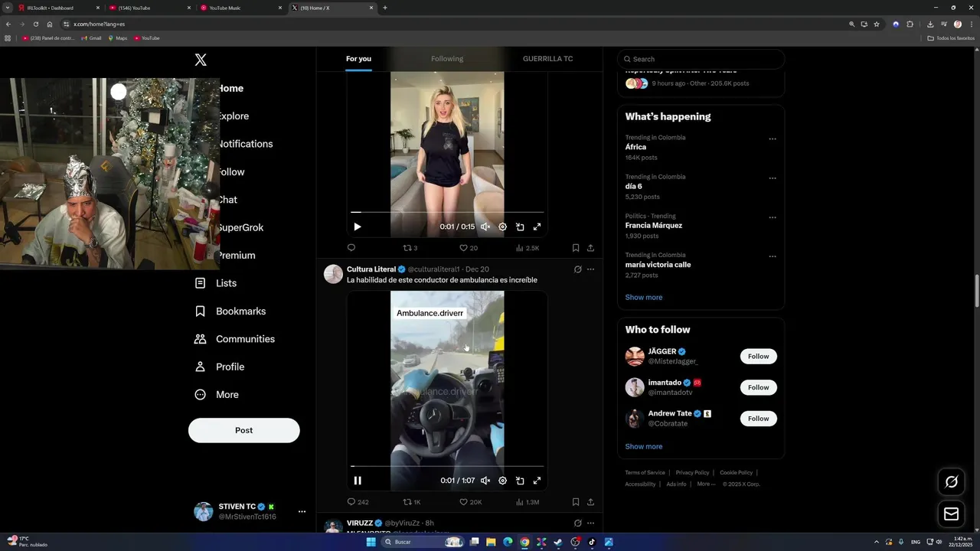The height and width of the screenshot is (551, 980).
Task: Open Grok icon on Cultura Literal post
Action: (x=577, y=269)
